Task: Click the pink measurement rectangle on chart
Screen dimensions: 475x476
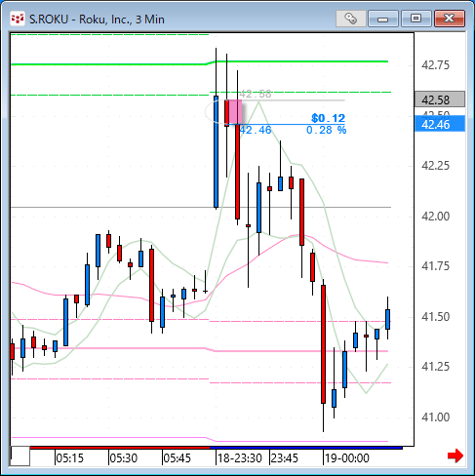Action: (235, 112)
